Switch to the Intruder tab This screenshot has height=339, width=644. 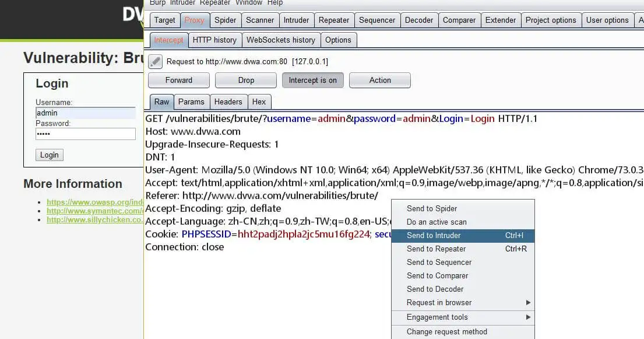(x=296, y=20)
